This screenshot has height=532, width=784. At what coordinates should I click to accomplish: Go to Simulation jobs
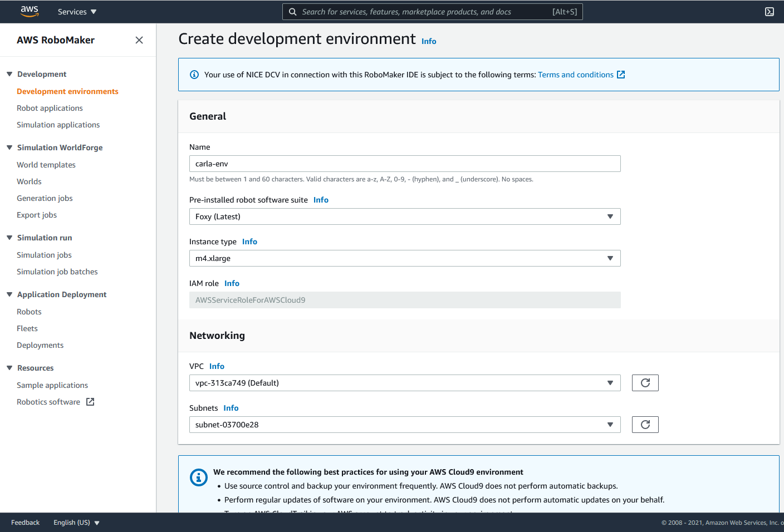click(44, 255)
